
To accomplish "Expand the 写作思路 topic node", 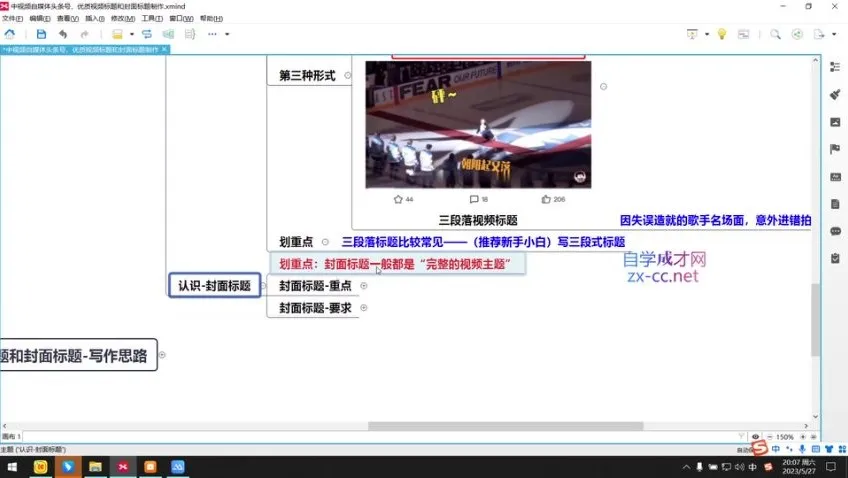I will click(162, 355).
